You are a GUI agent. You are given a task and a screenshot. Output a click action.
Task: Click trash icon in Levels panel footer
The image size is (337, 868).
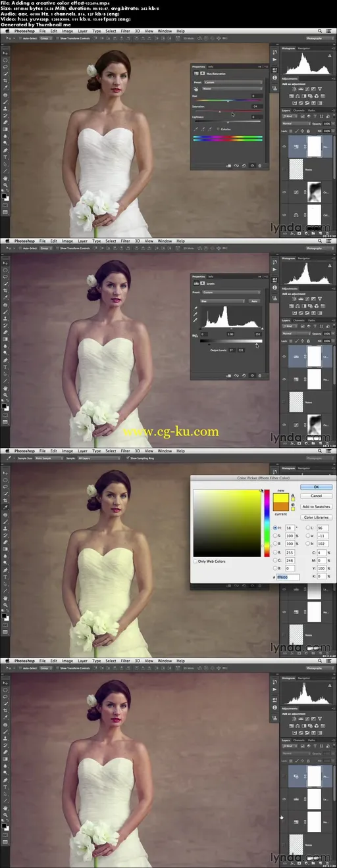259,375
